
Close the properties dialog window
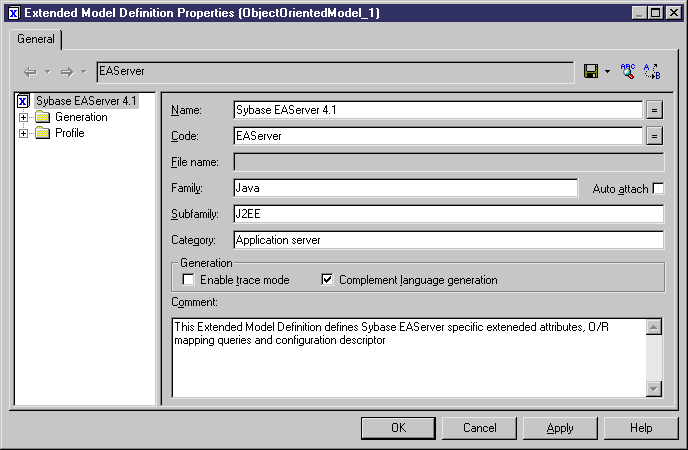(x=674, y=13)
